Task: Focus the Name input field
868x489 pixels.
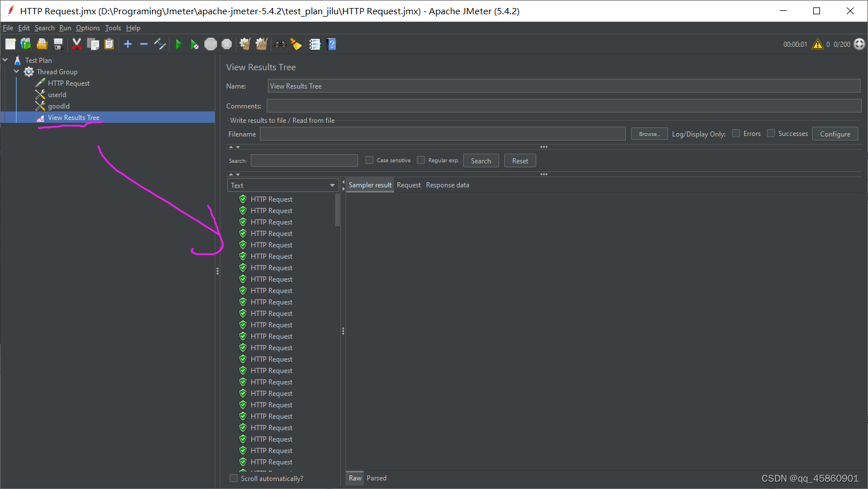Action: pos(564,86)
